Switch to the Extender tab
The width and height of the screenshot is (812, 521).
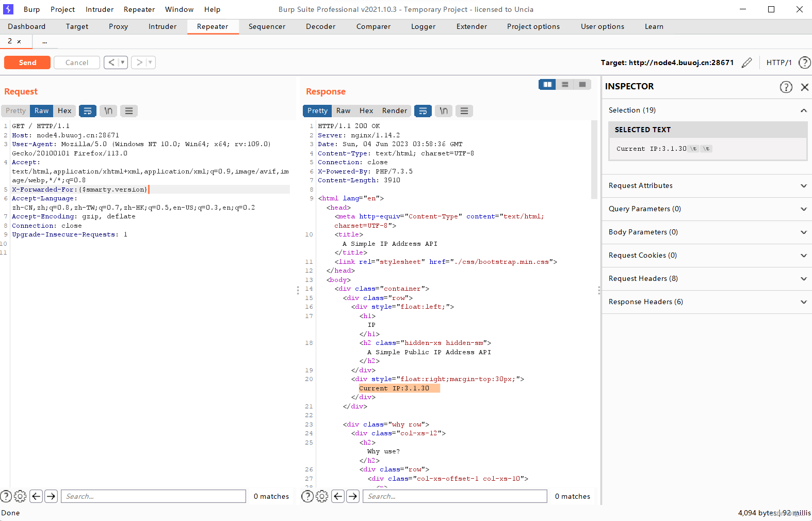point(472,26)
